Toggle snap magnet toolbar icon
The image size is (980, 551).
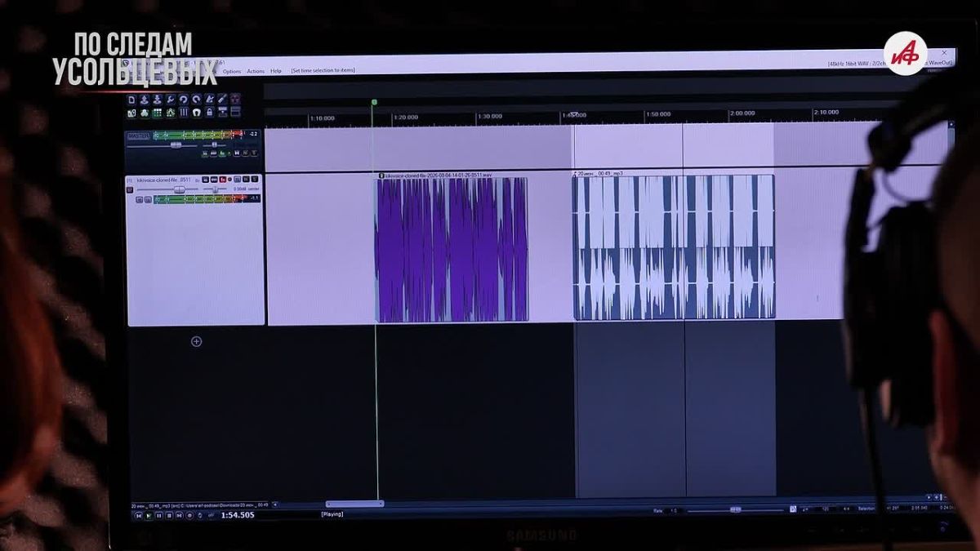click(197, 113)
